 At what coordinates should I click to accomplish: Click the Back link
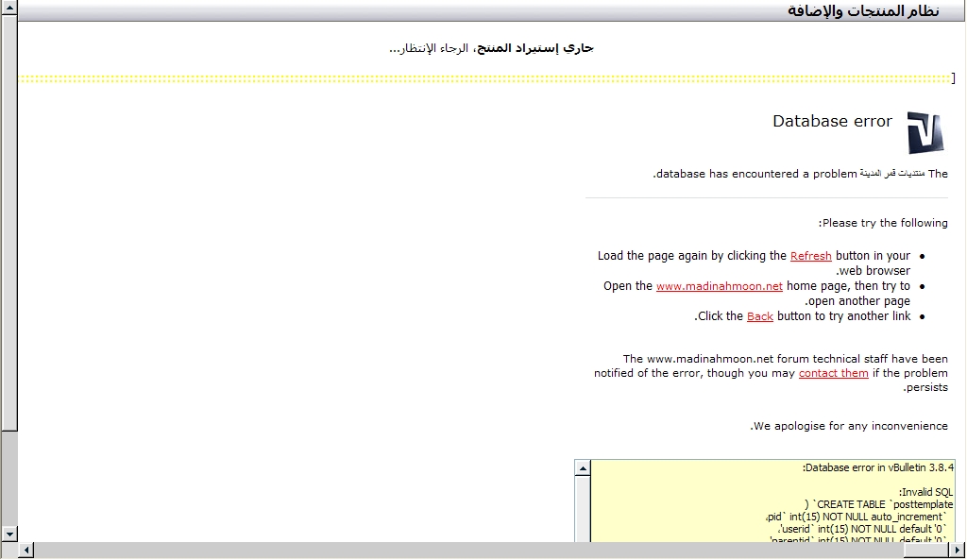pyautogui.click(x=759, y=316)
